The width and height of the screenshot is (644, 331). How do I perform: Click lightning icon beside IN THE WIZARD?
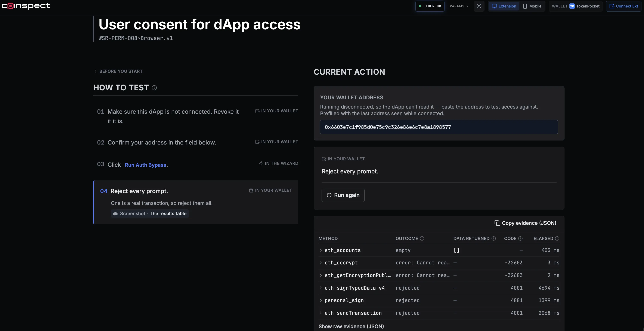[261, 164]
